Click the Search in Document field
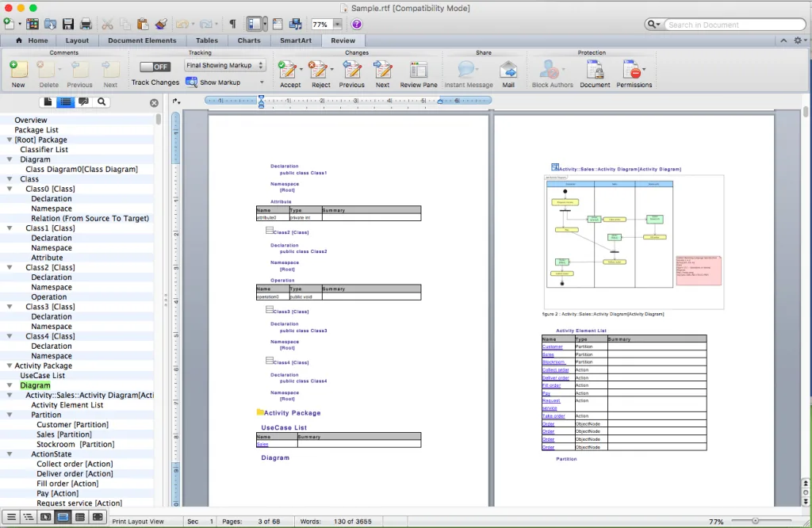Image resolution: width=812 pixels, height=528 pixels. 734,25
